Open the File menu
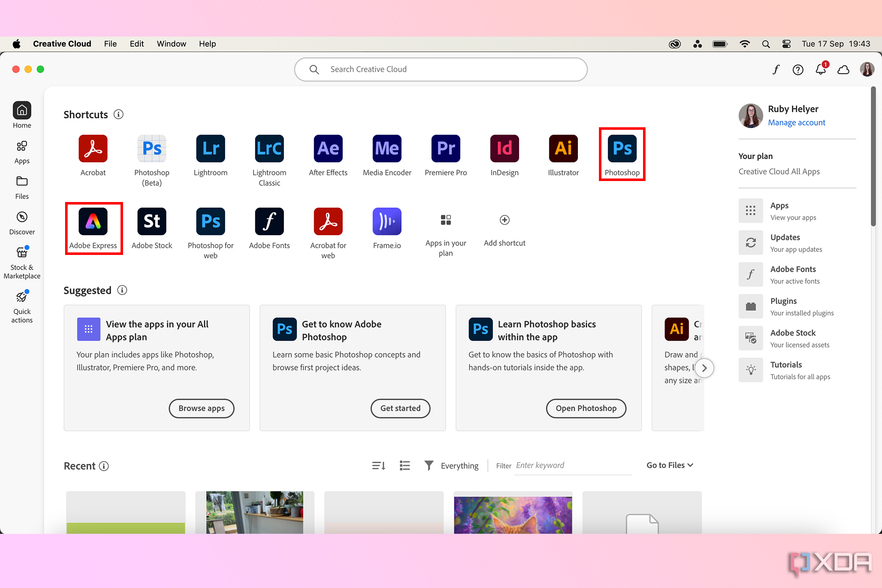 coord(110,44)
